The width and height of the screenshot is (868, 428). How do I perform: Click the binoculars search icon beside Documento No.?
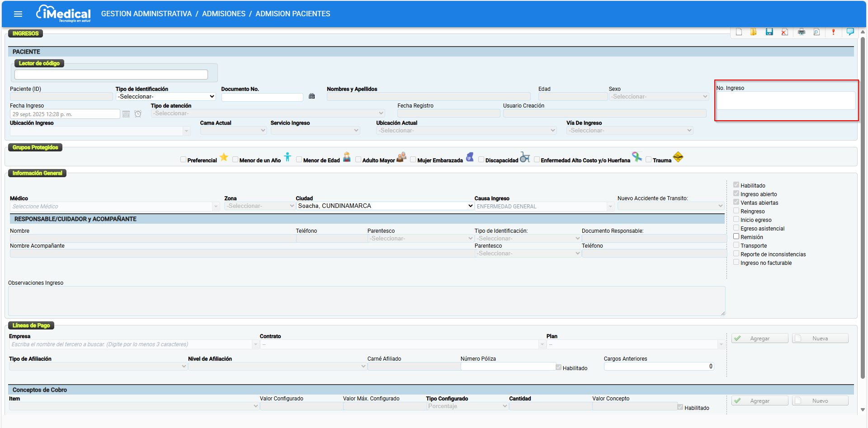coord(311,96)
